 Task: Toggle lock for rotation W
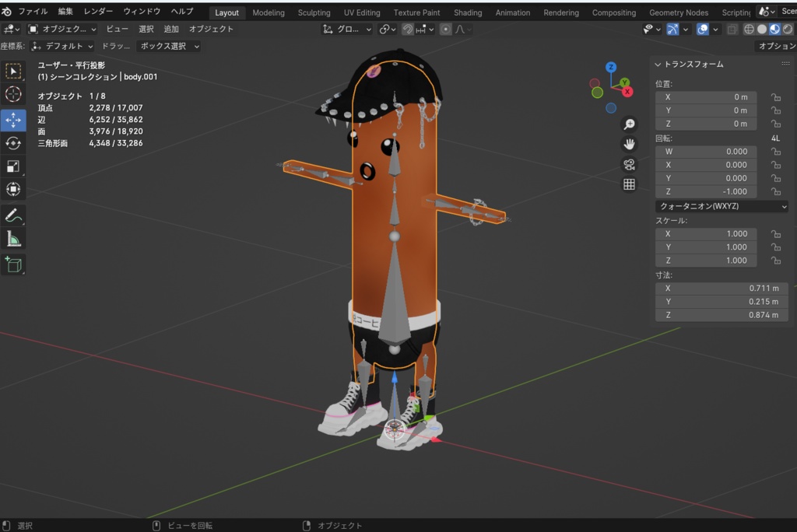coord(776,152)
